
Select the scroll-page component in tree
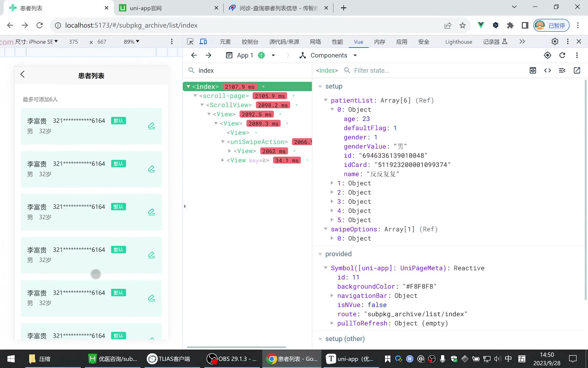coord(224,96)
